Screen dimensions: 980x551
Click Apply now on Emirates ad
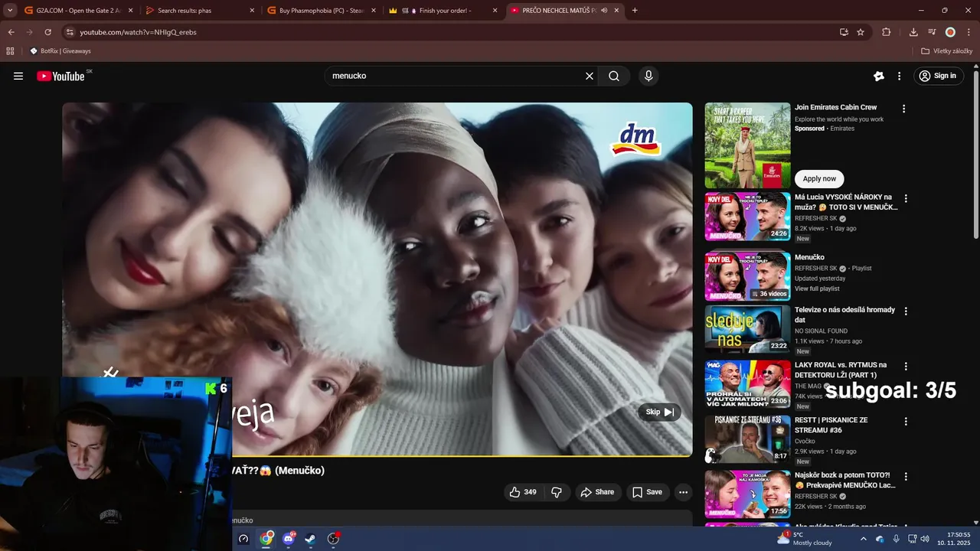[819, 178]
